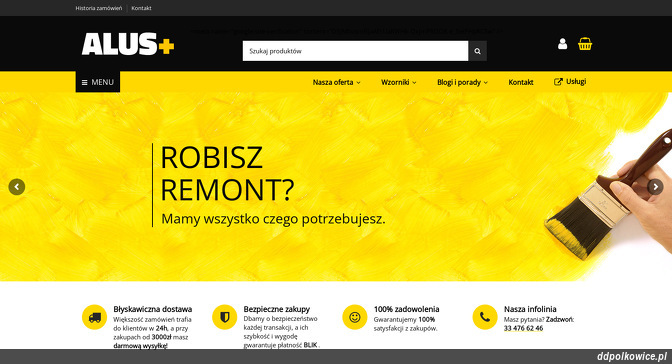This screenshot has width=672, height=364.
Task: Open Kontakt link in top bar
Action: tap(141, 8)
